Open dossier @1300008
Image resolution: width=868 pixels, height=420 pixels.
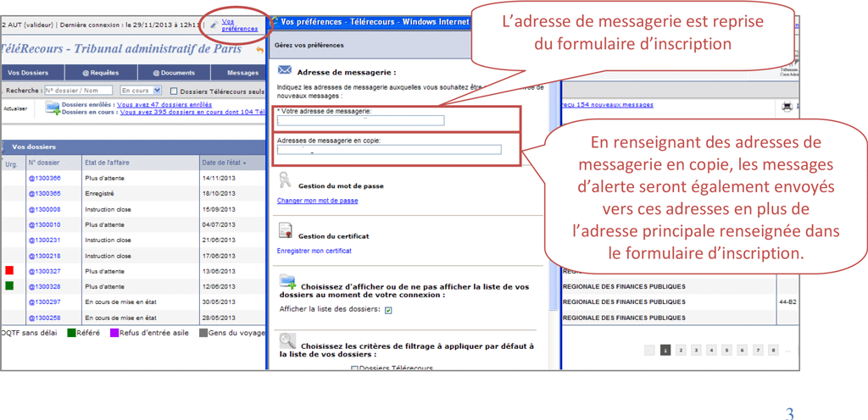pyautogui.click(x=45, y=209)
